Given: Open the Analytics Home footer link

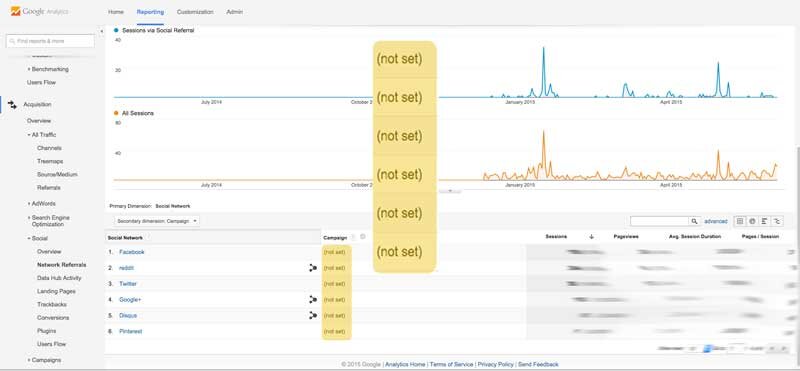Looking at the screenshot, I should pos(405,364).
